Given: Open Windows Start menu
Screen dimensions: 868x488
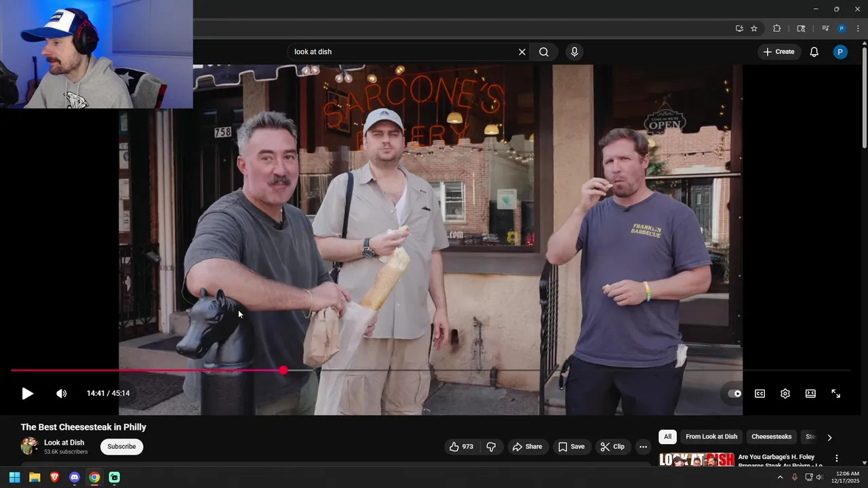Looking at the screenshot, I should point(14,477).
